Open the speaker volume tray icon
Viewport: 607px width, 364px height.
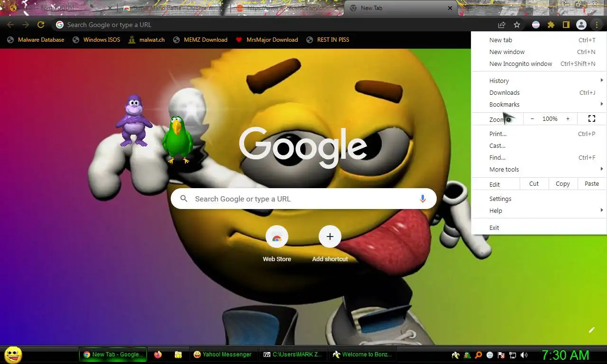coord(524,355)
